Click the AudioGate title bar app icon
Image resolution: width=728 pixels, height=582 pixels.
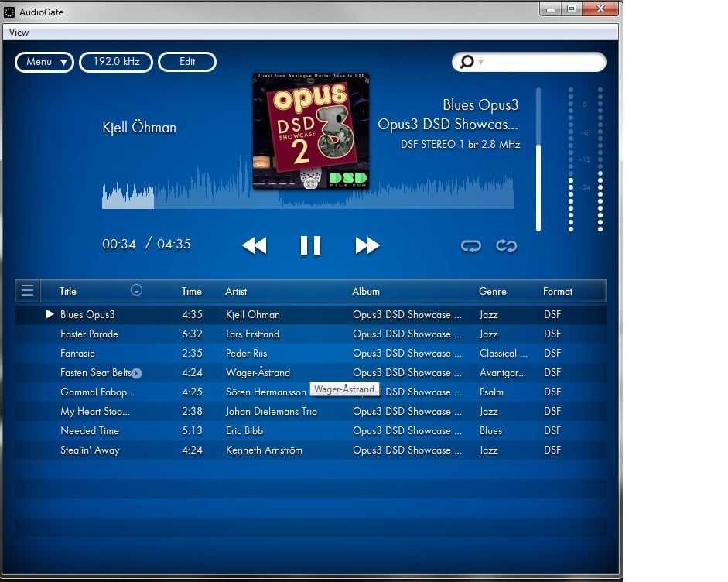9,12
